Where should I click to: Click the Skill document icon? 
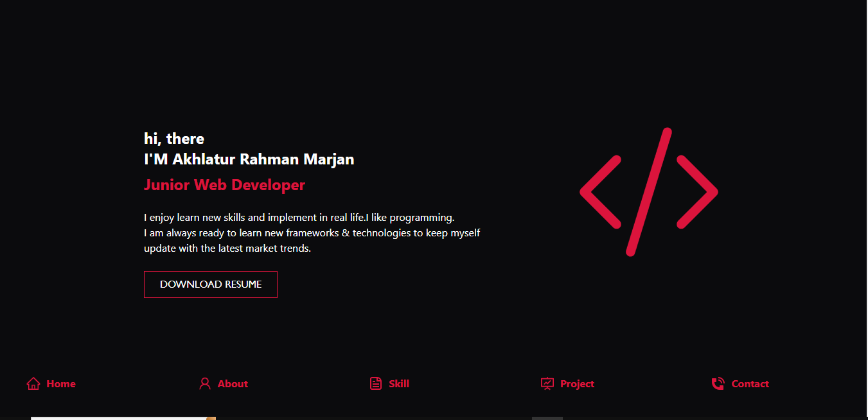(376, 383)
